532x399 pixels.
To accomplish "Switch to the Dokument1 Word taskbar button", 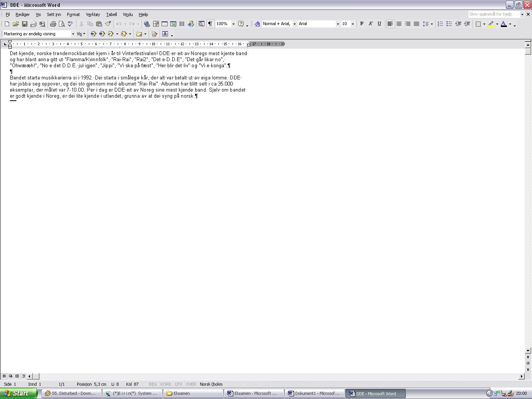I will (x=315, y=393).
